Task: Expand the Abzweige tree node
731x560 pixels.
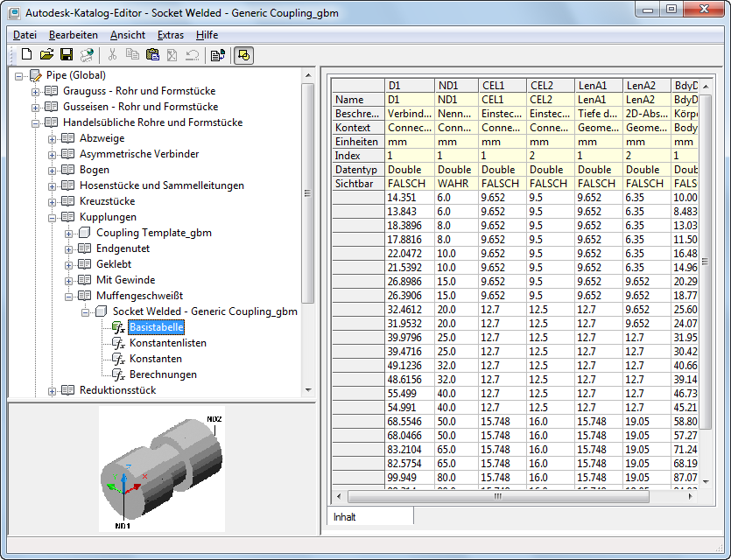Action: point(53,138)
